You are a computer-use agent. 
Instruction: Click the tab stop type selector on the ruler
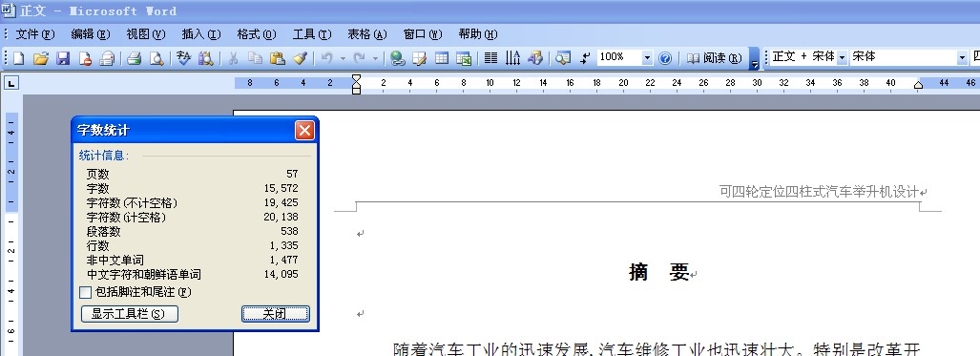pos(11,83)
